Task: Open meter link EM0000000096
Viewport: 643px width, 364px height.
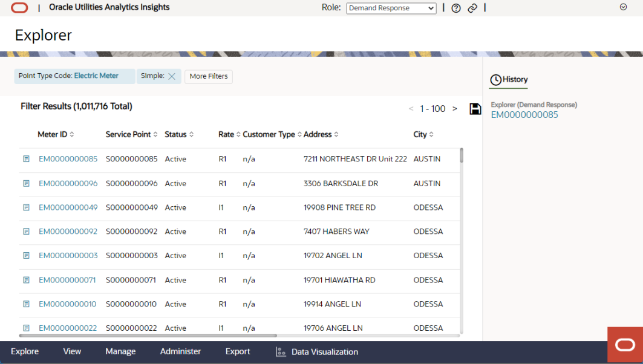Action: [x=68, y=184]
